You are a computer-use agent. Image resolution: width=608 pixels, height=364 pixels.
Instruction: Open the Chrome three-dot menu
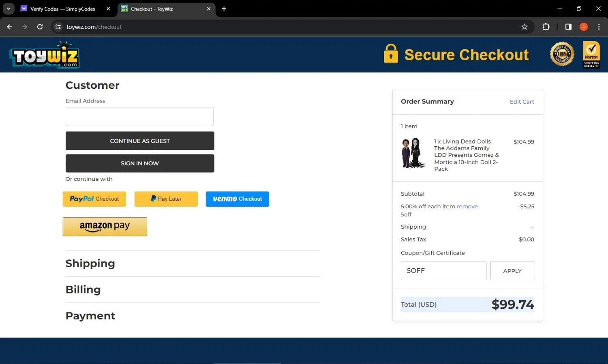tap(599, 27)
